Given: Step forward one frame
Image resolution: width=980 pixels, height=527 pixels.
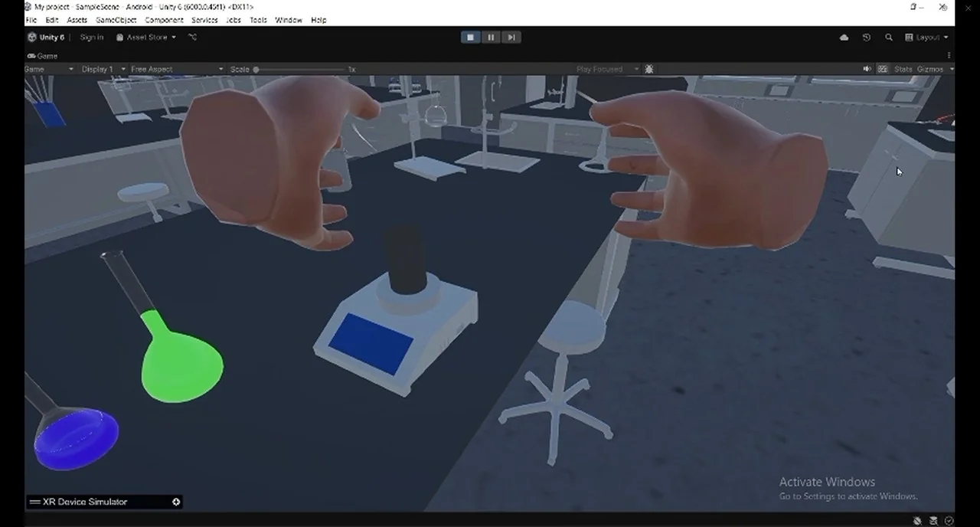Looking at the screenshot, I should coord(511,37).
